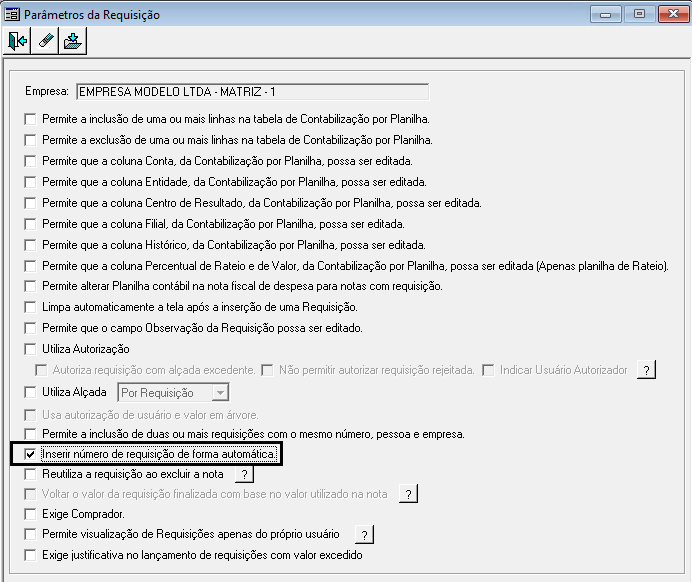Enable alterar Planilha contábil na nota fiscal
The height and width of the screenshot is (582, 692).
click(30, 286)
